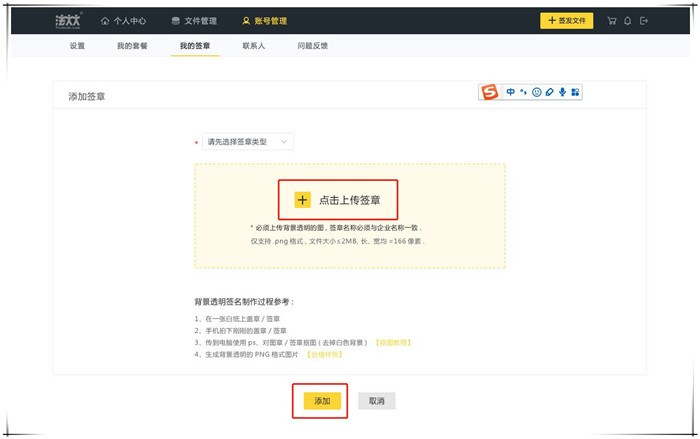Click the Sogou input method logo
This screenshot has width=700, height=439.
click(x=490, y=92)
